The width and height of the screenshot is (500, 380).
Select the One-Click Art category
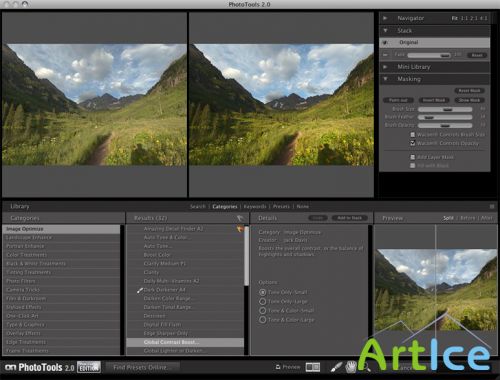(x=61, y=316)
